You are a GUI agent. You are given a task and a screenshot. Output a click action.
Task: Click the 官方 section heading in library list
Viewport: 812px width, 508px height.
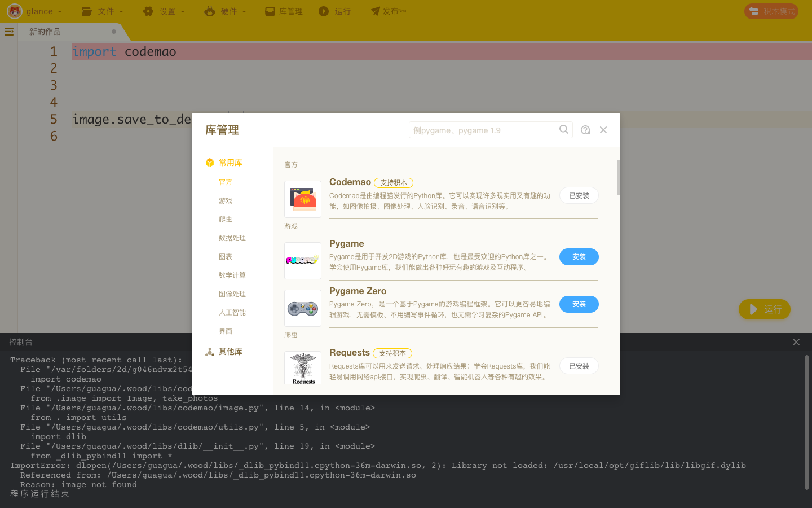[x=291, y=165]
